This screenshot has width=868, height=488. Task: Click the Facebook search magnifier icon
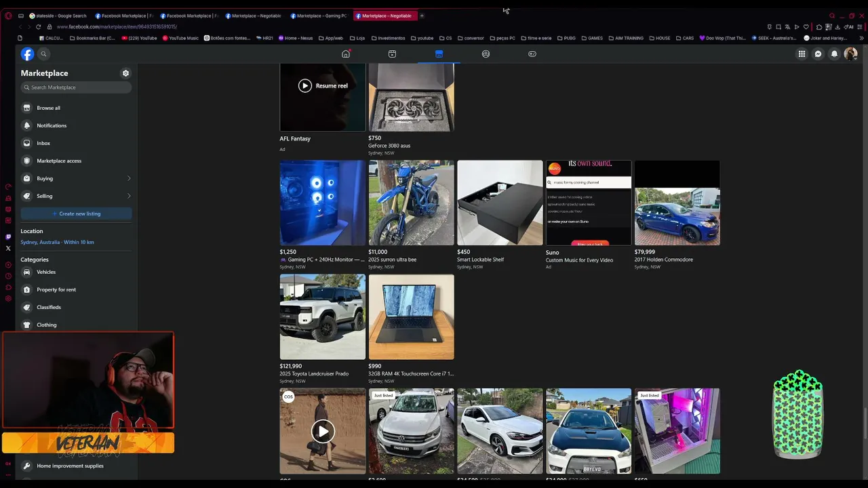click(x=43, y=54)
